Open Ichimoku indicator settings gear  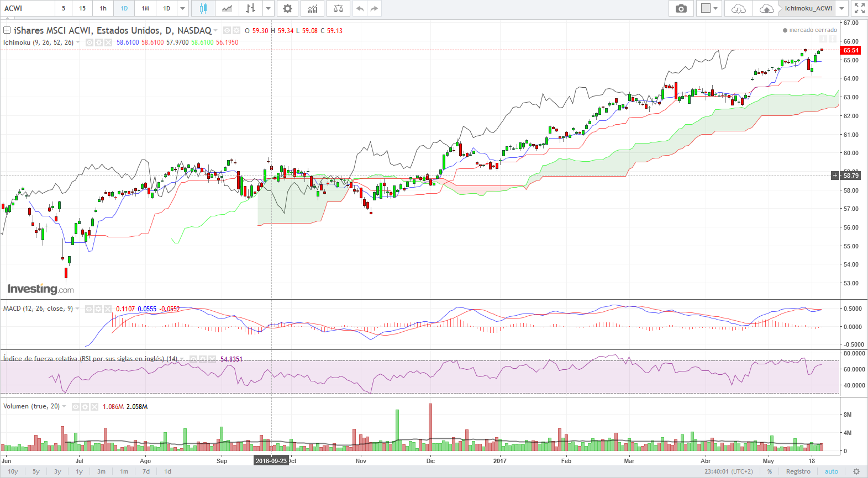coord(99,43)
